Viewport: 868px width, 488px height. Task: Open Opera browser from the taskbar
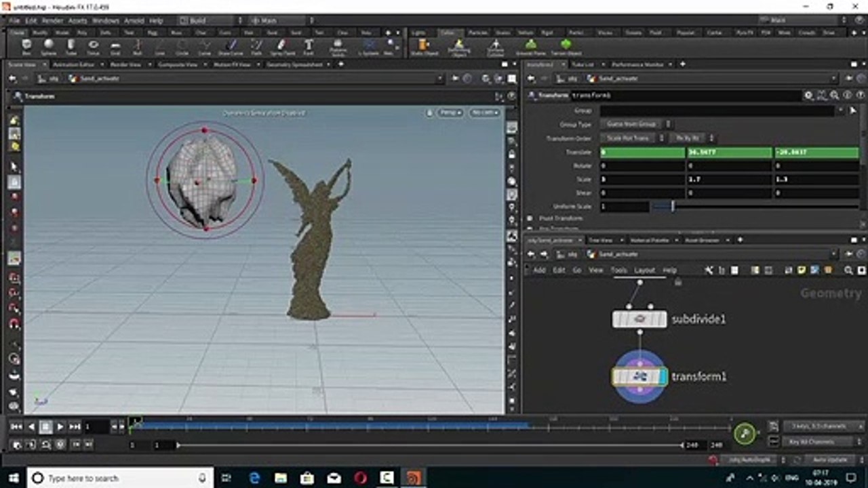(360, 478)
